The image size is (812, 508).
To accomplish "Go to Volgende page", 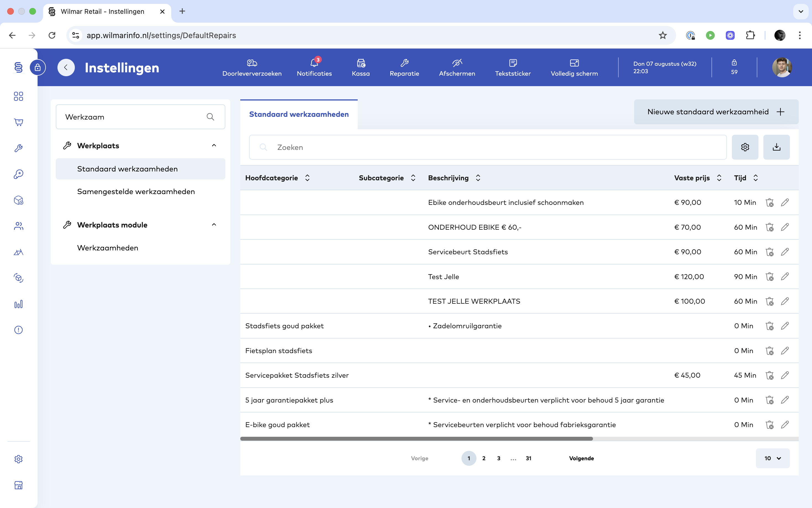I will (581, 458).
